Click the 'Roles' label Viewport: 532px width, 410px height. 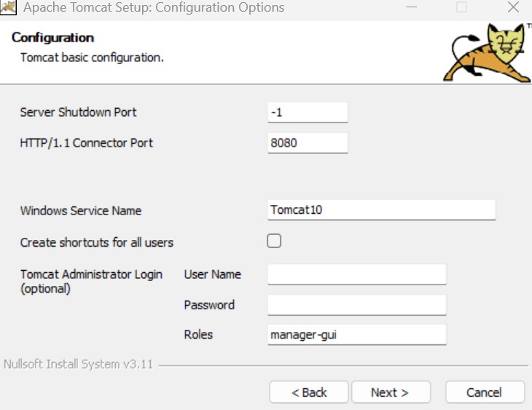click(198, 335)
